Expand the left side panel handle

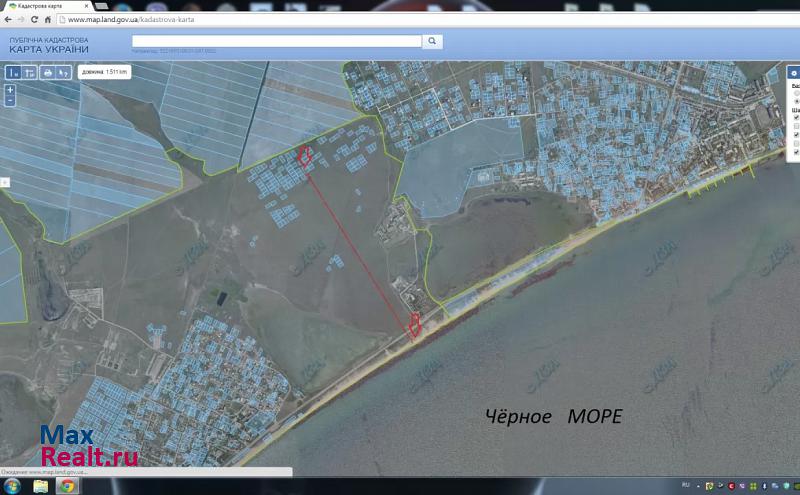4,182
